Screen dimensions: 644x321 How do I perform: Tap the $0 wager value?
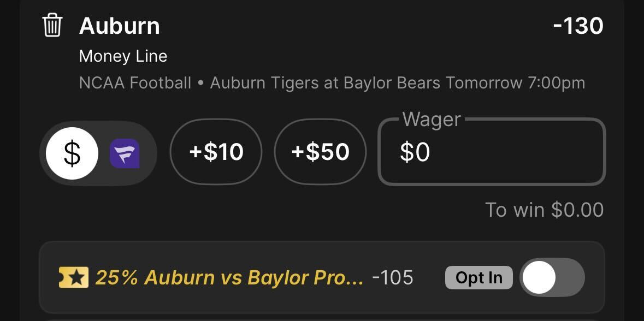click(415, 153)
